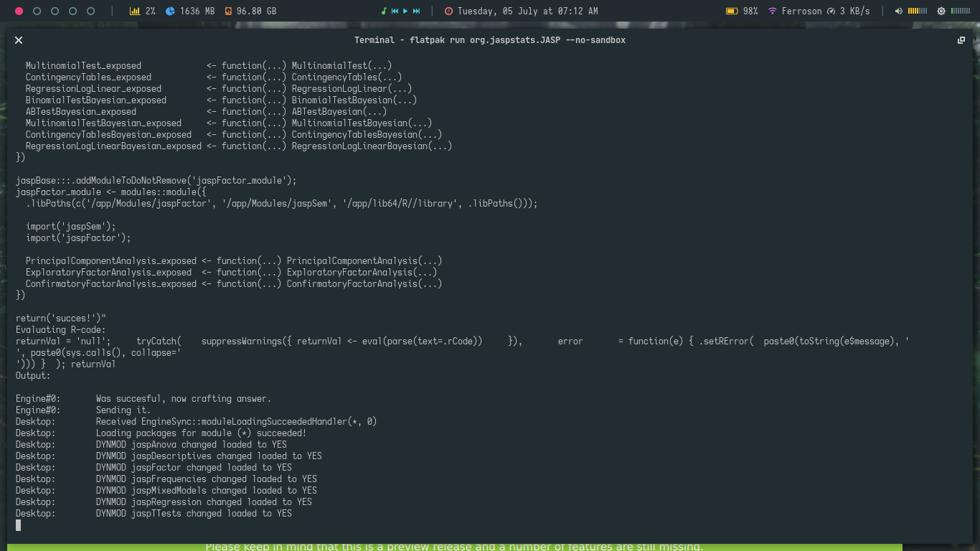Click the music note player icon
The width and height of the screenshot is (980, 551).
[x=385, y=11]
